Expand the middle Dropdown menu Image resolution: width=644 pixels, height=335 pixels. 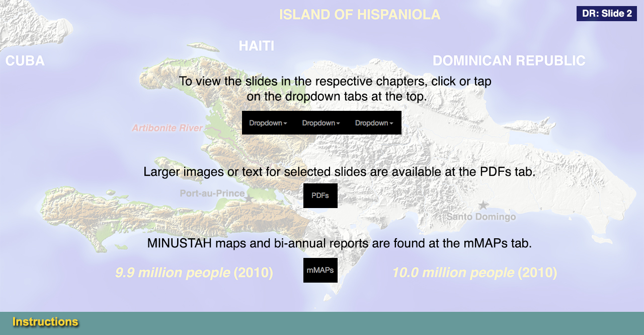coord(321,123)
